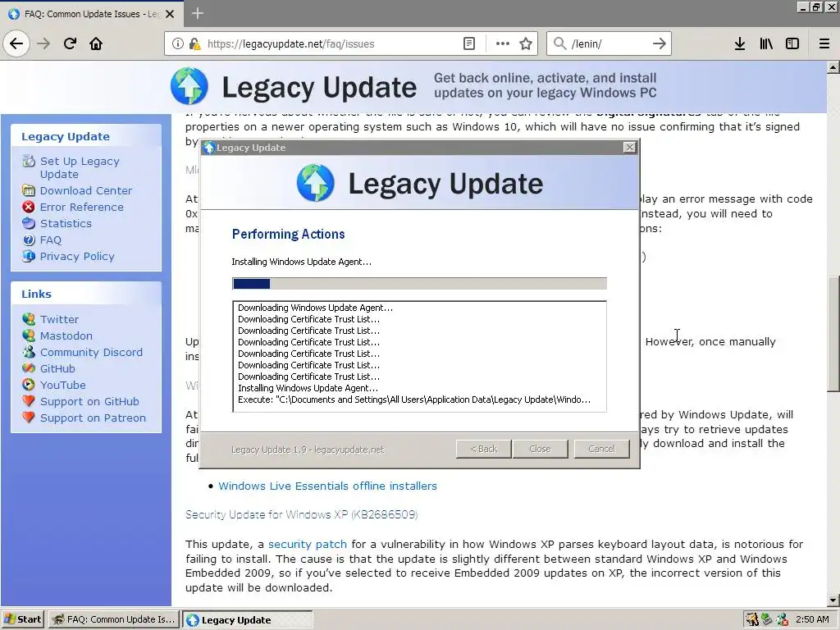Click the heart icon beside Support on Patreon

click(29, 418)
